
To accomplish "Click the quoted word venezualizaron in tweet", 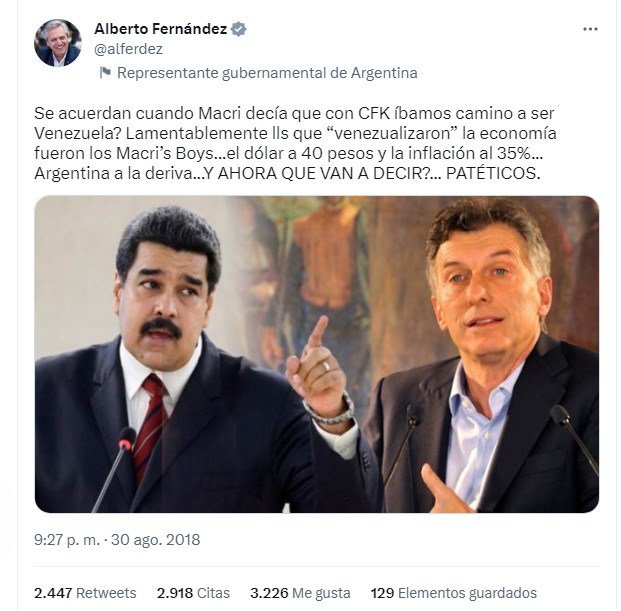I will tap(394, 133).
